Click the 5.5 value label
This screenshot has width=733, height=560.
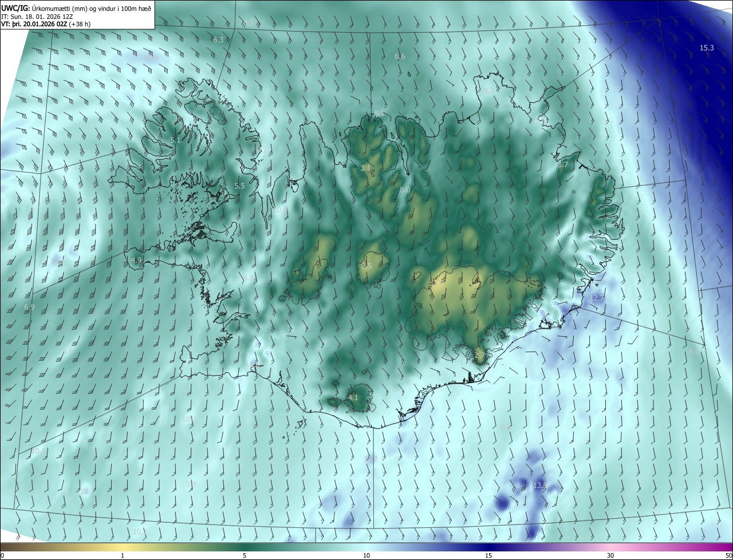[239, 186]
